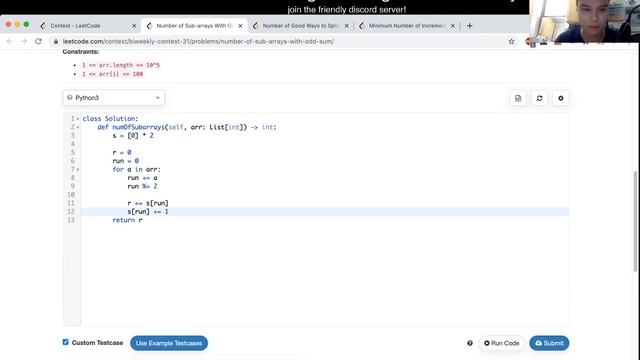
Task: Submit the solution
Action: (x=549, y=343)
